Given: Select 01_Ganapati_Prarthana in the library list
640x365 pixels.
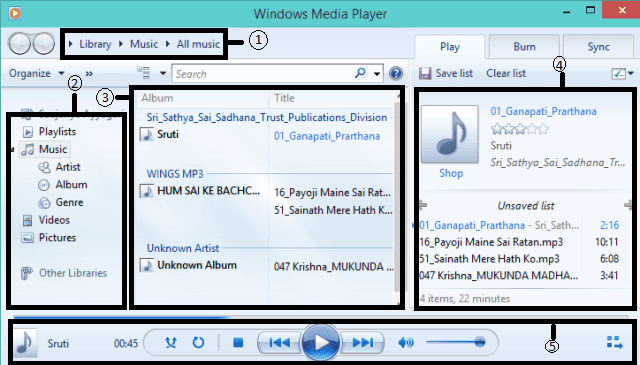Looking at the screenshot, I should 327,136.
